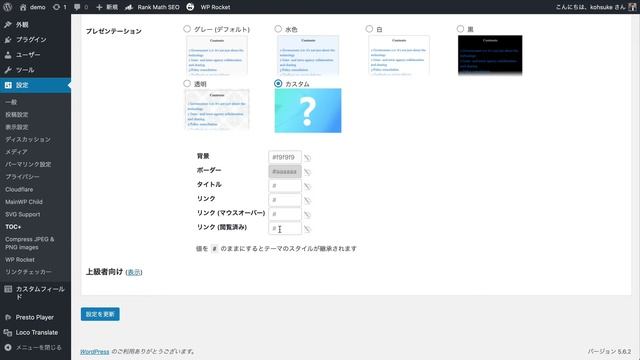Viewport: 640px width, 360px height.
Task: Click the 白 preview thumbnail
Action: coord(399,56)
